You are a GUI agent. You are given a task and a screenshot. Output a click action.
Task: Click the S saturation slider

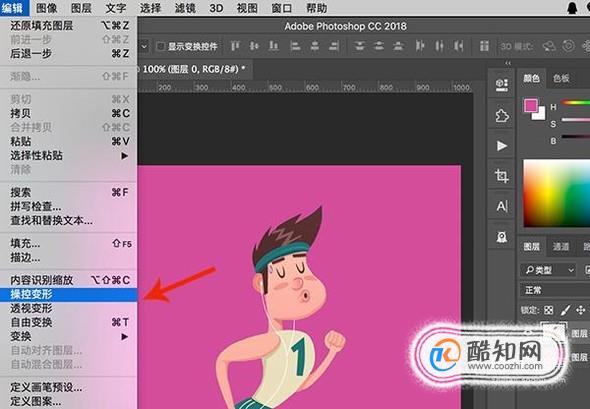(x=576, y=120)
